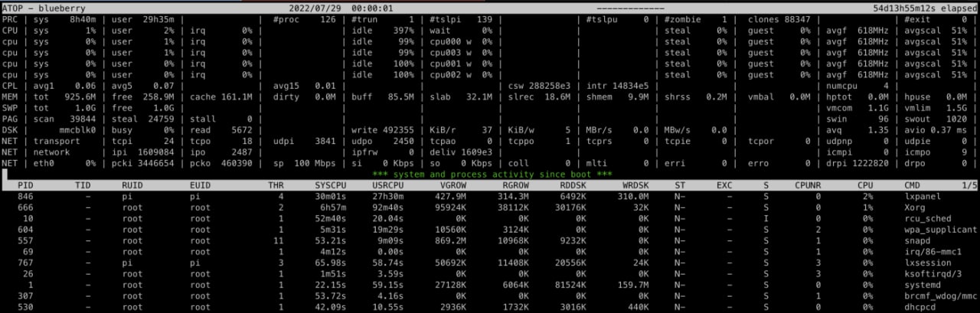This screenshot has width=980, height=313.
Task: Select the snapd process name
Action: [x=916, y=240]
